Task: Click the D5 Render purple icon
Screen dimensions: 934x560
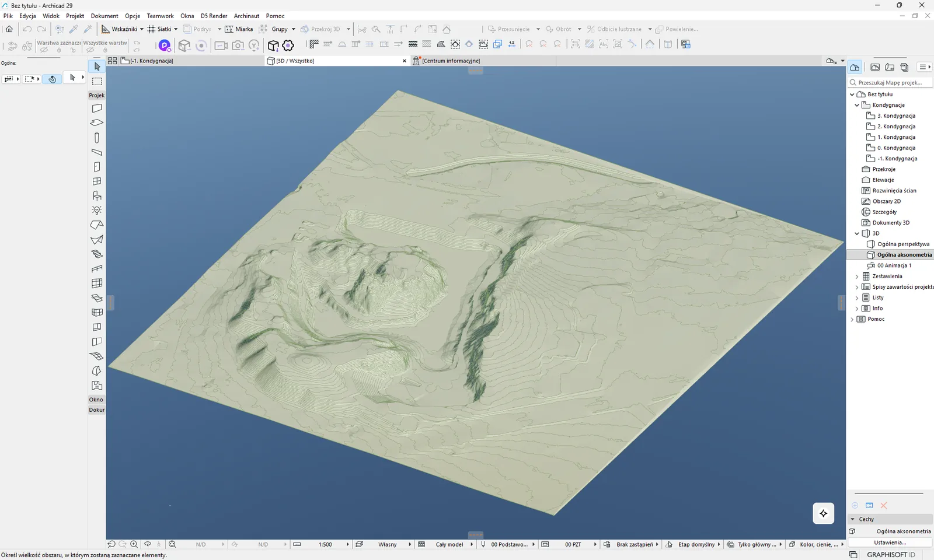Action: [x=165, y=45]
